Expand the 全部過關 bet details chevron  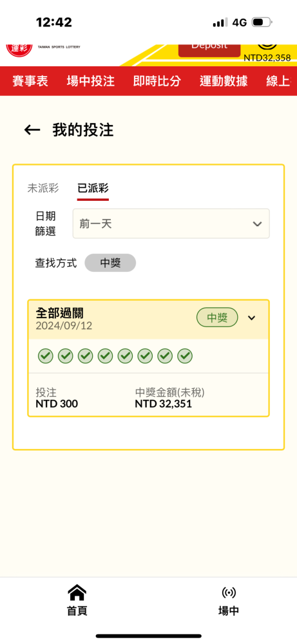coord(252,318)
